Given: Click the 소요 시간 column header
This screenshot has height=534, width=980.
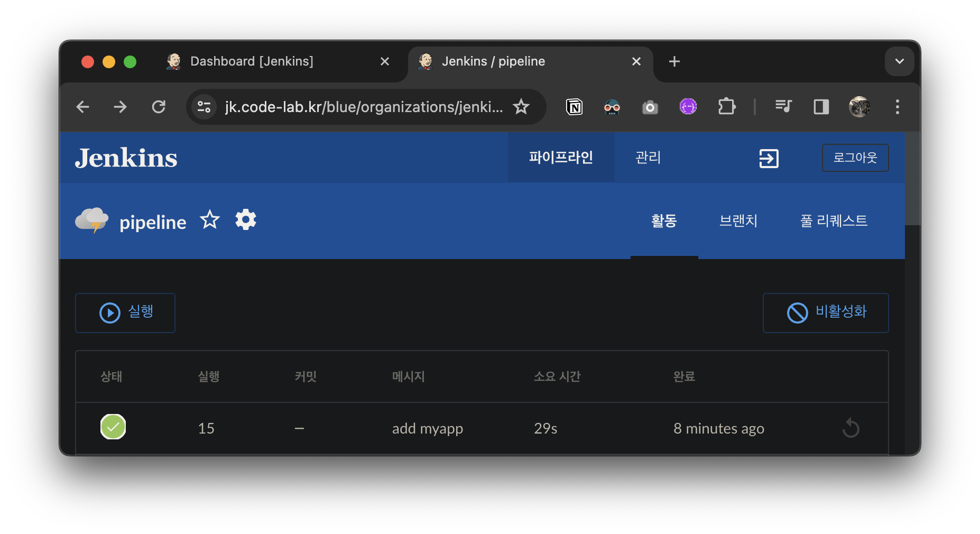Looking at the screenshot, I should [x=557, y=376].
